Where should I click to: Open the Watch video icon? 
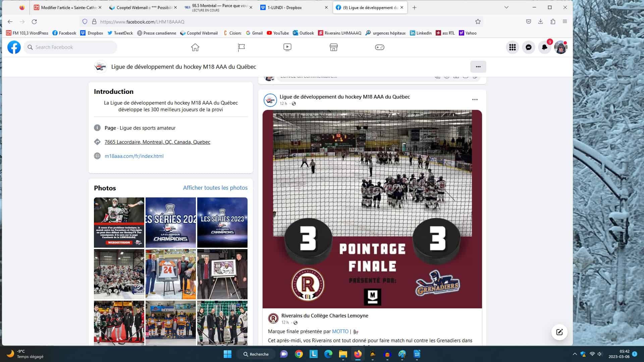(287, 47)
